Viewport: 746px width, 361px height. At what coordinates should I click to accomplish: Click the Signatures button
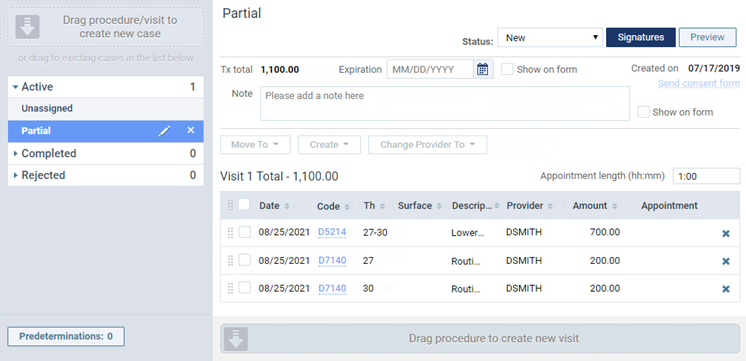pos(641,37)
